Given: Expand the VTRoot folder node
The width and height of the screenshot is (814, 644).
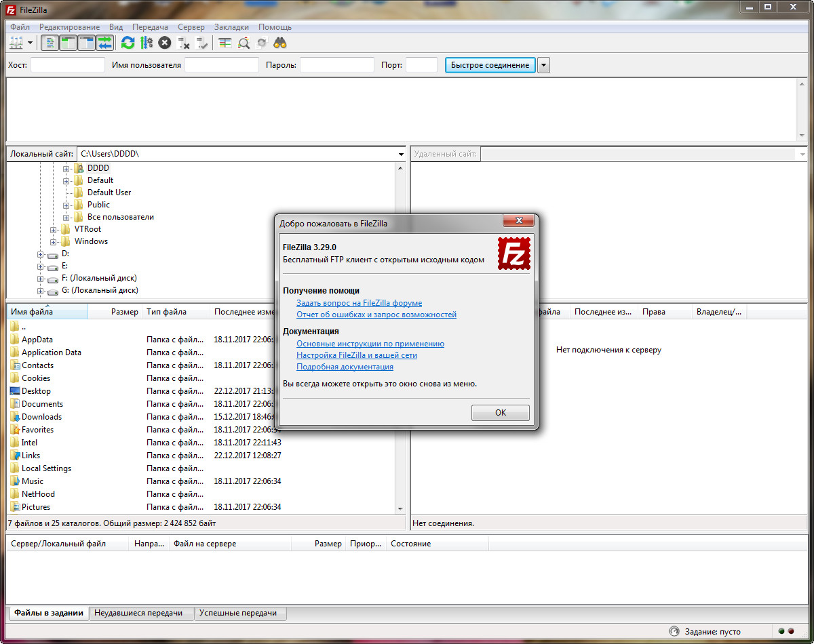Looking at the screenshot, I should click(x=54, y=229).
